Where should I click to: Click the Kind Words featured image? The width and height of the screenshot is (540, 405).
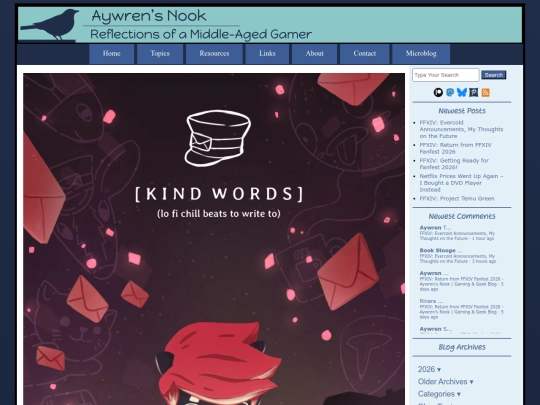point(214,239)
